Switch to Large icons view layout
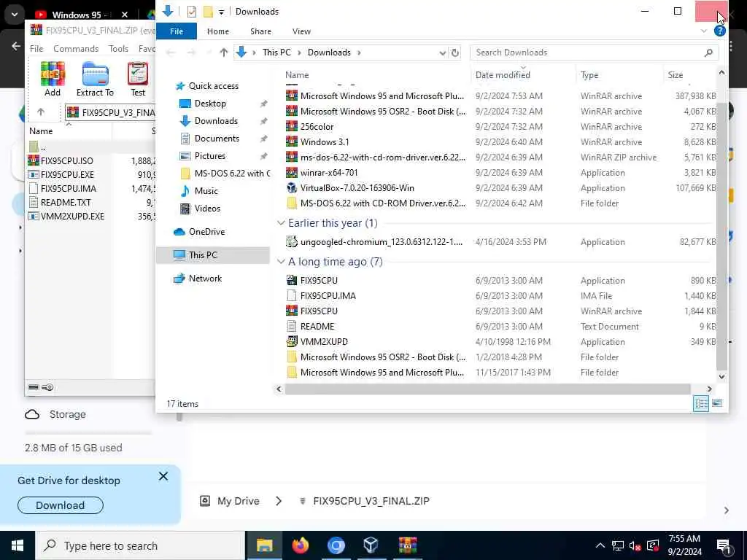The image size is (747, 560). (x=717, y=404)
